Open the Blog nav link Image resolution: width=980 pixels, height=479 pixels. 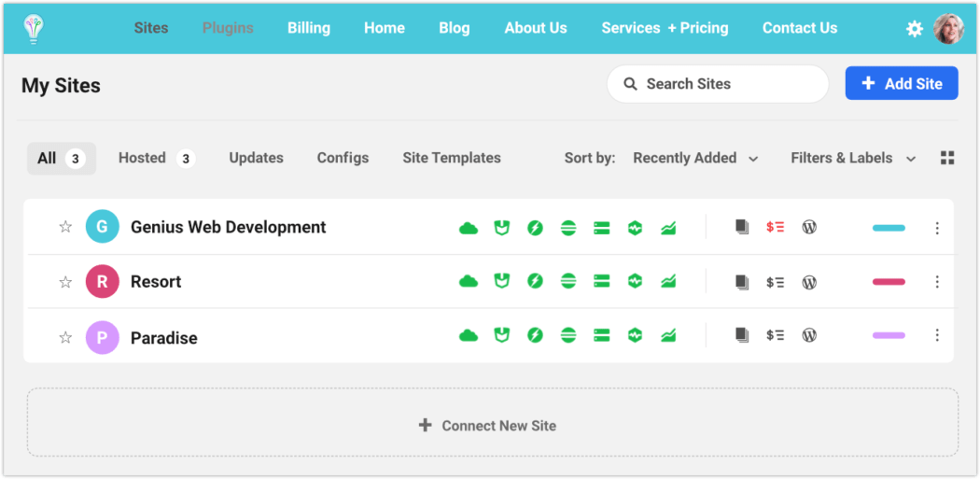[x=455, y=28]
